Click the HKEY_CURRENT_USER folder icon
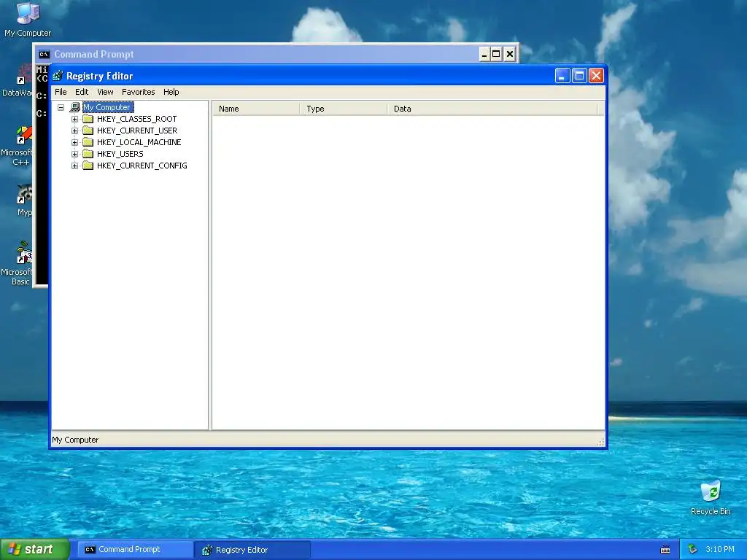Screen dimensions: 747x560 (88, 130)
